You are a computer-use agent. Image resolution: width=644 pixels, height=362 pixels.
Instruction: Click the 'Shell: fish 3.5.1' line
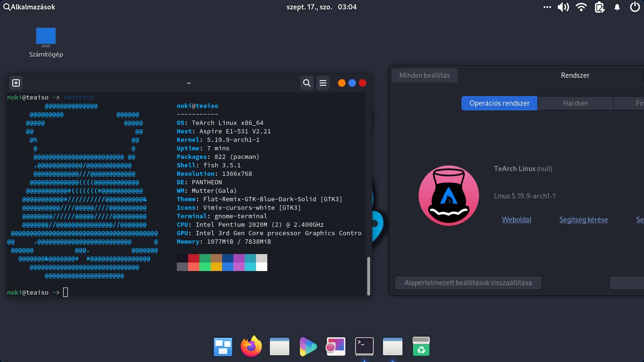209,165
